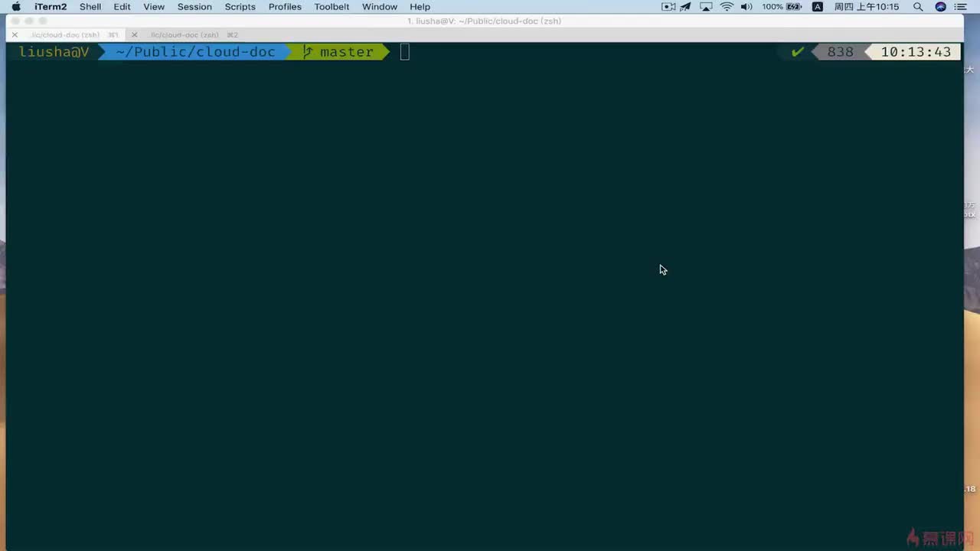This screenshot has height=551, width=980.
Task: Open the Scripts menu
Action: pos(240,7)
